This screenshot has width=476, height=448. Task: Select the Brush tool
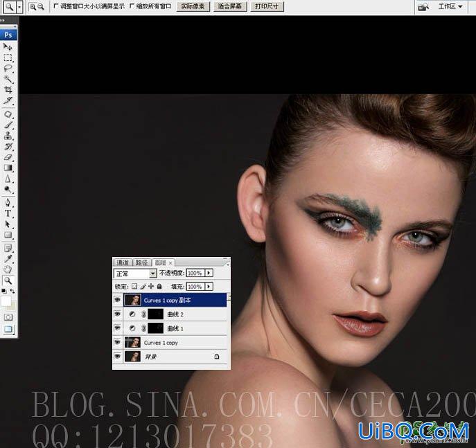(x=8, y=125)
